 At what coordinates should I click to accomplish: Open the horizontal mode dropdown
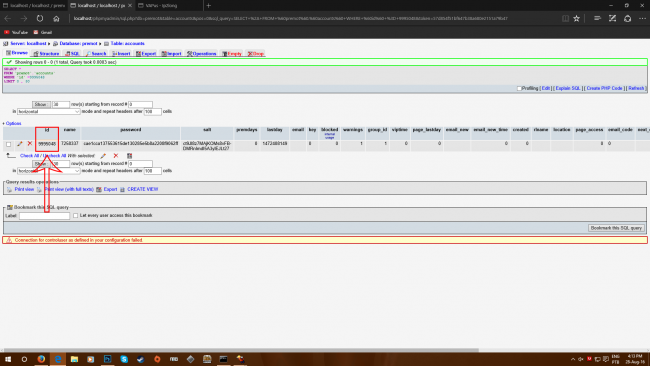coord(49,111)
